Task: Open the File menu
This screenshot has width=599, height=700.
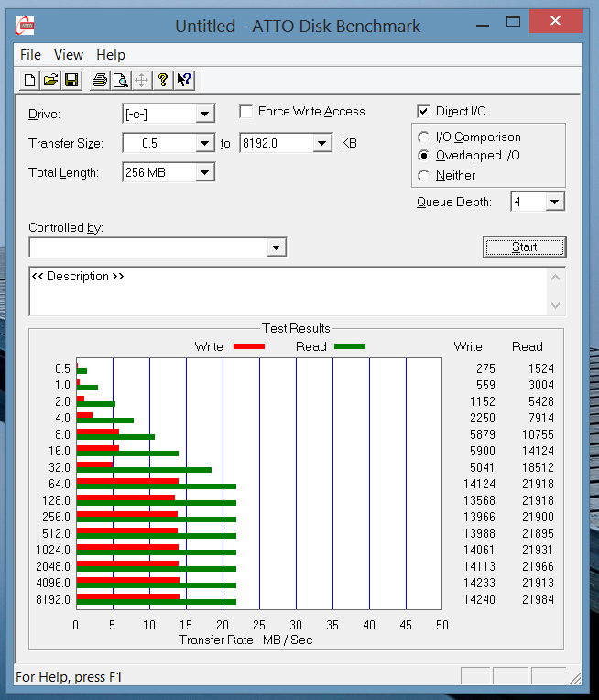Action: [30, 55]
